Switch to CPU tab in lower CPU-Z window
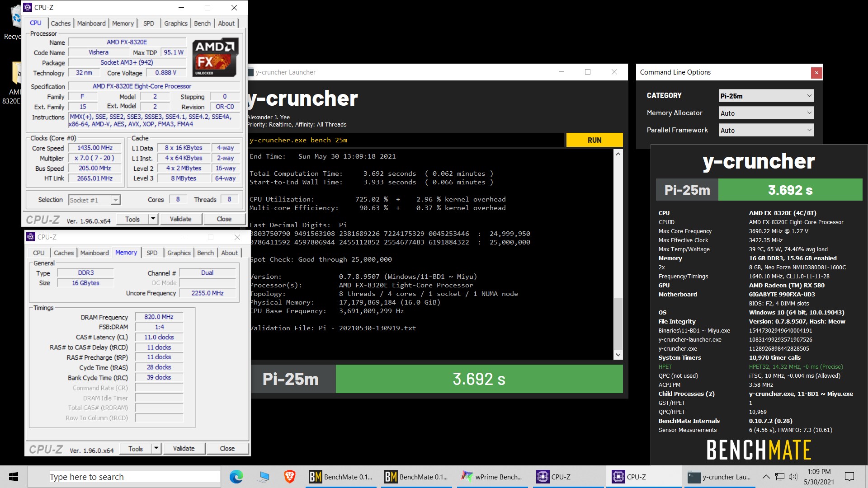The width and height of the screenshot is (868, 488). pos(39,253)
